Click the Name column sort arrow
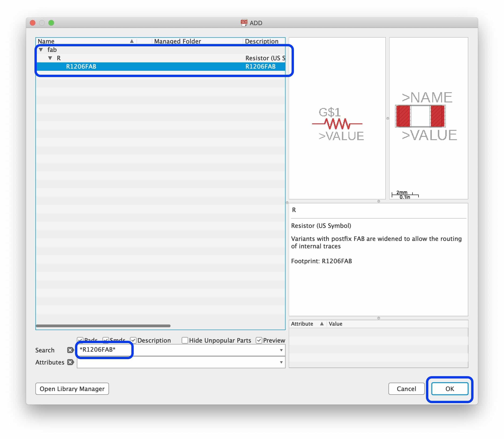This screenshot has width=504, height=439. (132, 41)
